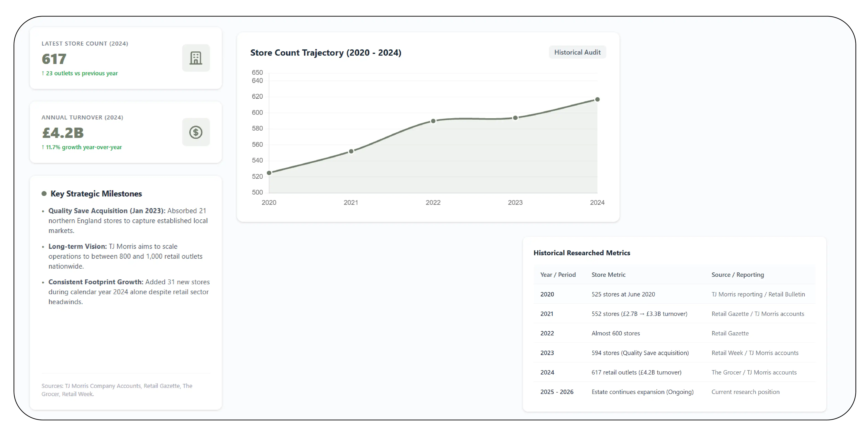
Task: Click the dollar coin turnover icon
Action: click(x=196, y=132)
